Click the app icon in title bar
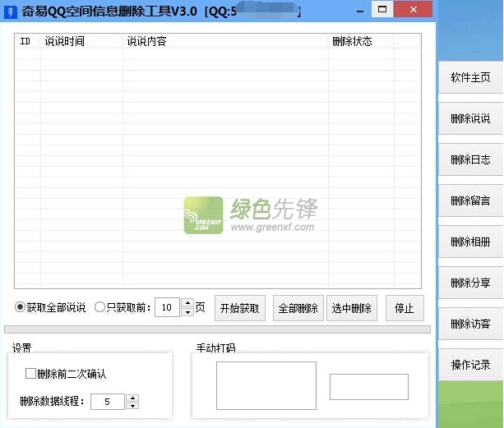This screenshot has height=428, width=504. [11, 12]
